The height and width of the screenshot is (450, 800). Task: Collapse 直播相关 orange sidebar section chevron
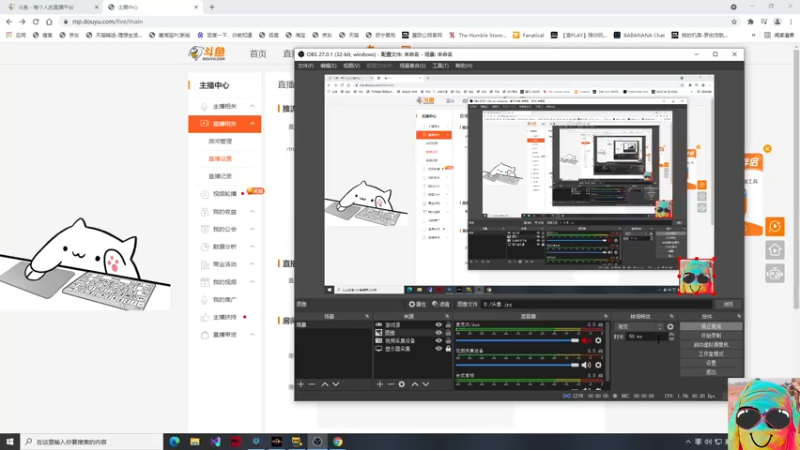tap(252, 123)
